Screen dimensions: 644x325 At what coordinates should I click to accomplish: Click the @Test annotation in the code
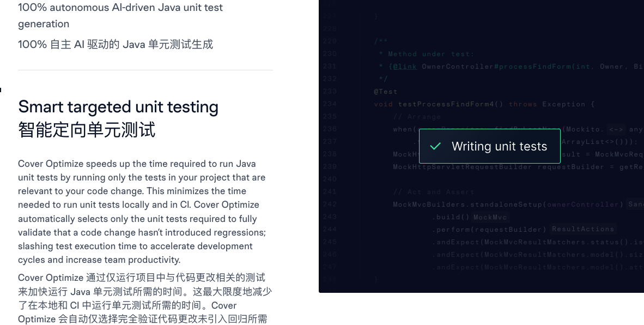click(386, 92)
